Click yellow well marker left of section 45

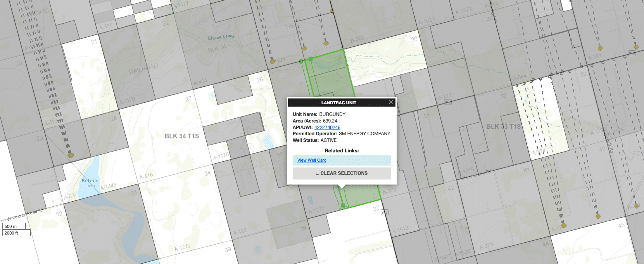coord(598,216)
